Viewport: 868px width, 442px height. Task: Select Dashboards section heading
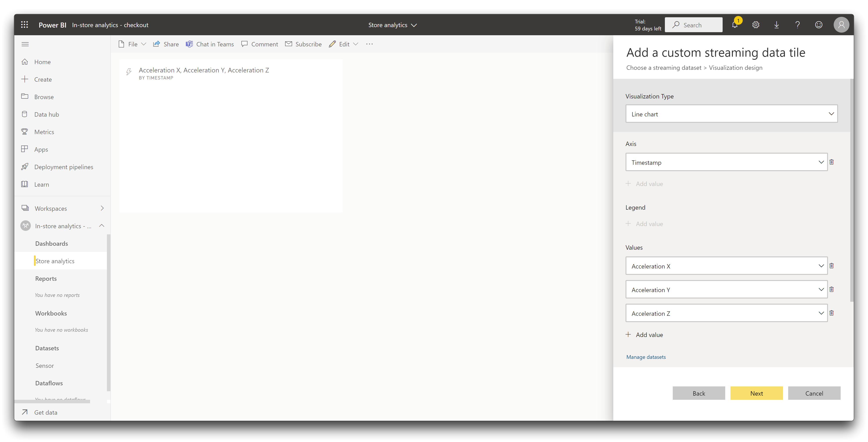(x=52, y=243)
